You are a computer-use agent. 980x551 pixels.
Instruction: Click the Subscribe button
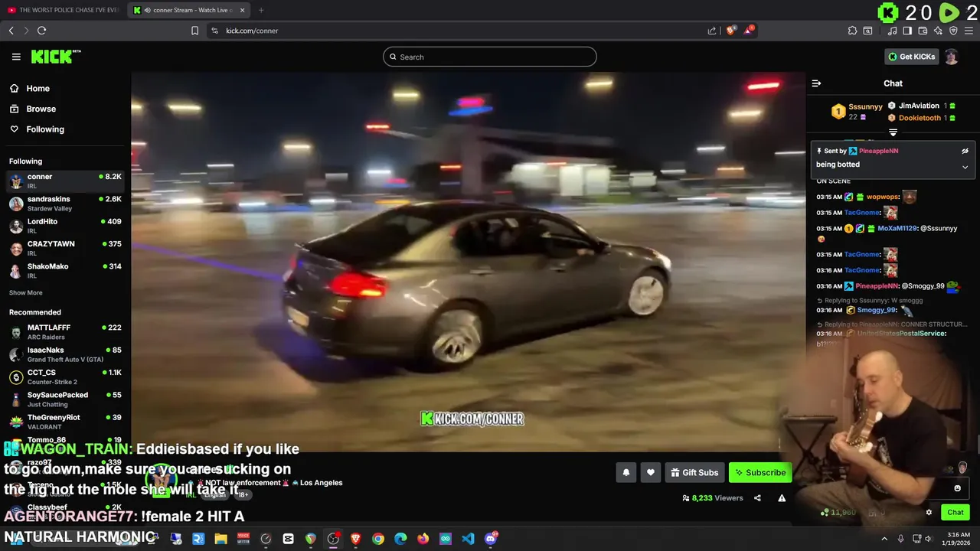click(x=759, y=473)
